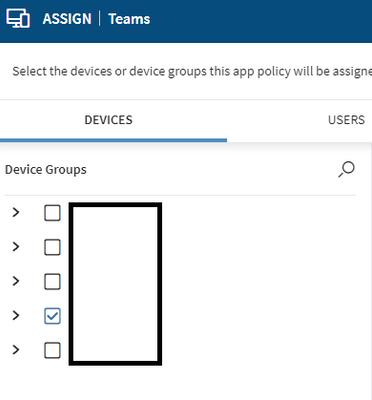Expand the first device group chevron
The width and height of the screenshot is (372, 400).
16,212
